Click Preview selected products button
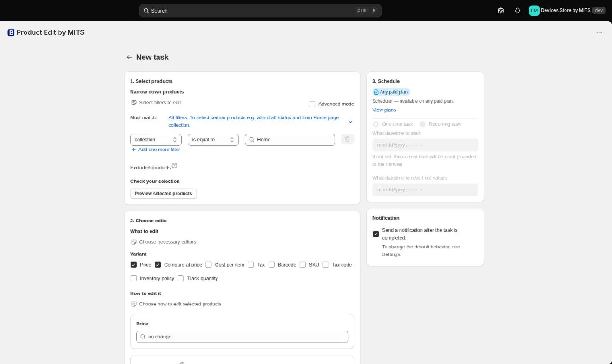Screen dimensions: 612x364 pyautogui.click(x=163, y=193)
